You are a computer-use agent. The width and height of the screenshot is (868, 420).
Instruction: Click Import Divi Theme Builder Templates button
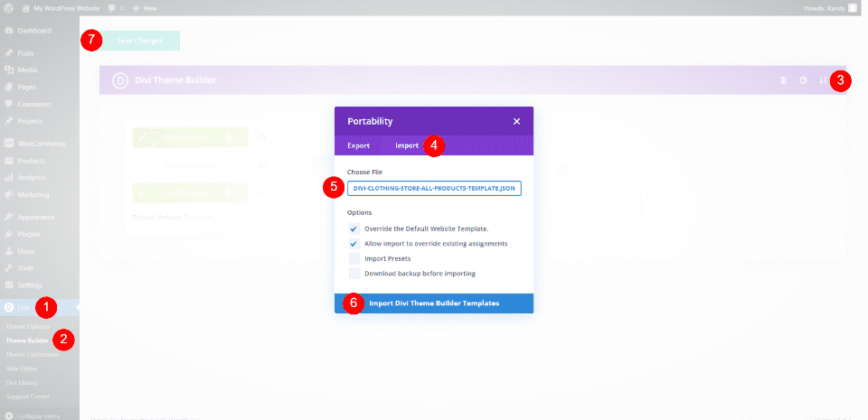click(434, 303)
